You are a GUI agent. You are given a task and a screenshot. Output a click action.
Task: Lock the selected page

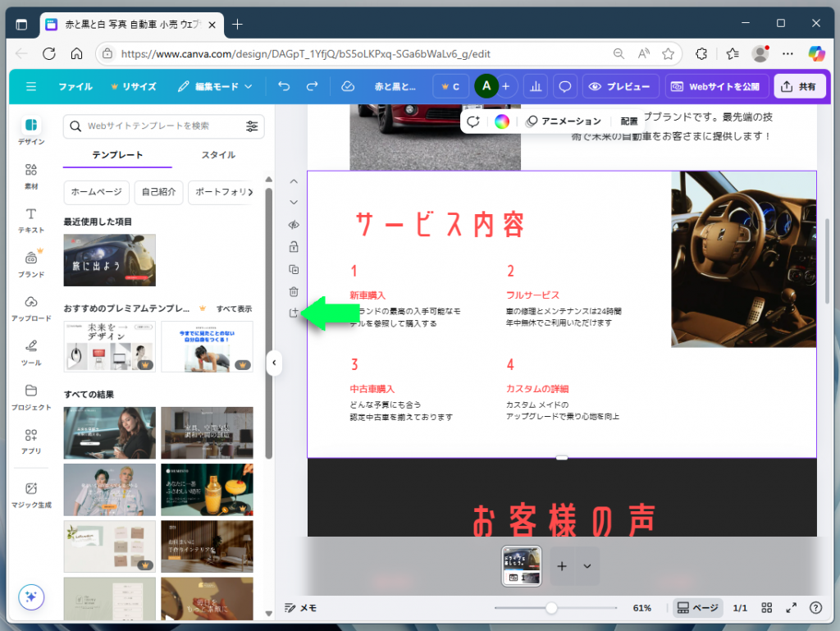tap(293, 246)
